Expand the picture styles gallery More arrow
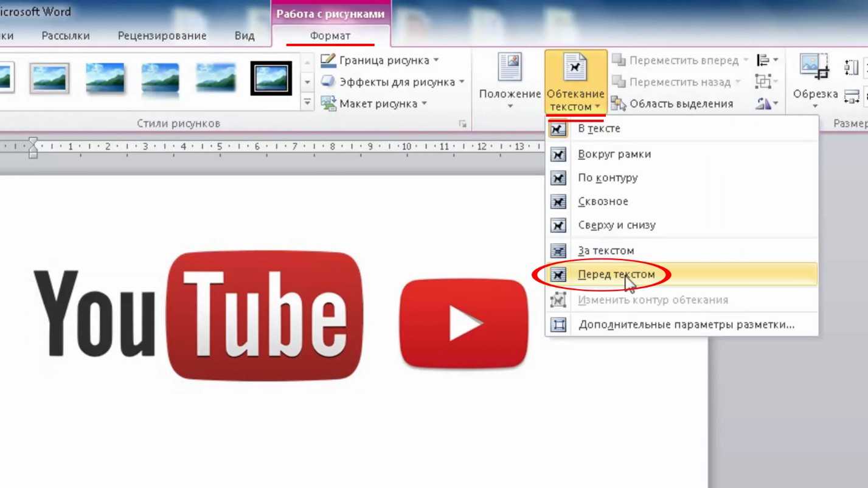Image resolution: width=868 pixels, height=488 pixels. 307,103
